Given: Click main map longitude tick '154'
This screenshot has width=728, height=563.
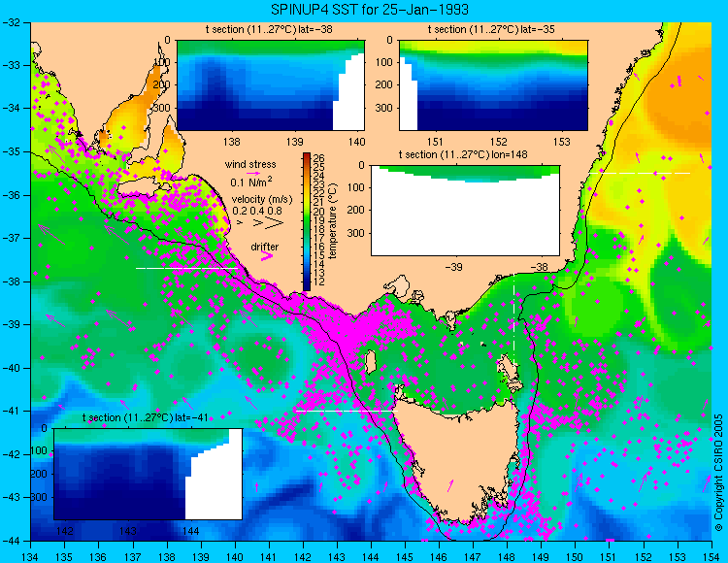Looking at the screenshot, I should click(711, 557).
